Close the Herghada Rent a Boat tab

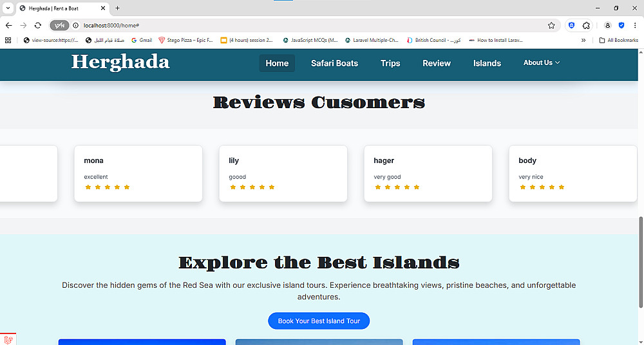(x=103, y=8)
